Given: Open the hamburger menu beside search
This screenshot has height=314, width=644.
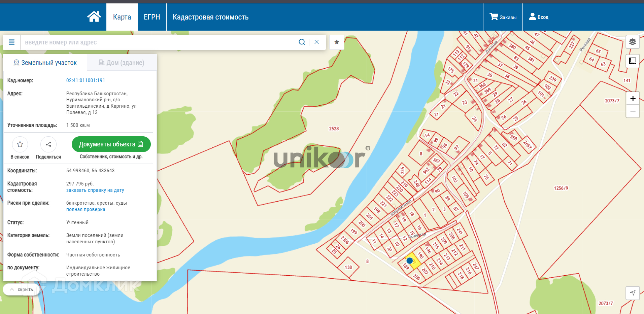Looking at the screenshot, I should [x=11, y=42].
